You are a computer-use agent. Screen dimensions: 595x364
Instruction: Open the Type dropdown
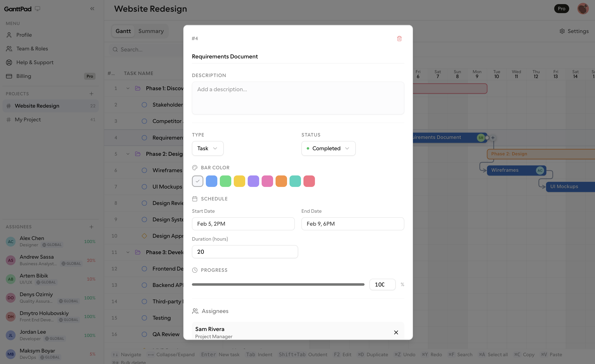(x=207, y=148)
